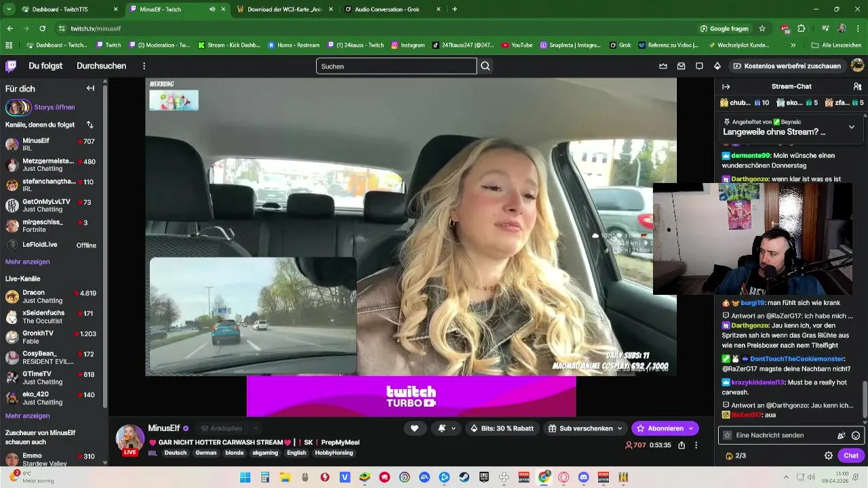Open channel points balance 2/3
The height and width of the screenshot is (488, 868).
click(x=736, y=455)
